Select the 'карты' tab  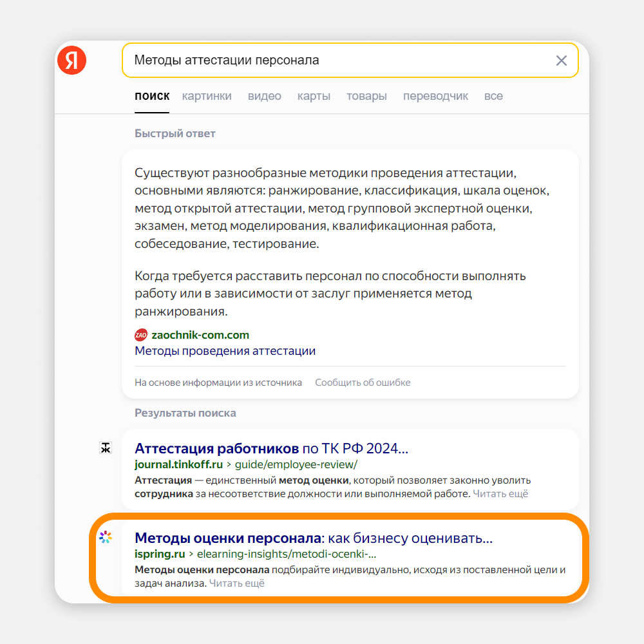(x=314, y=96)
